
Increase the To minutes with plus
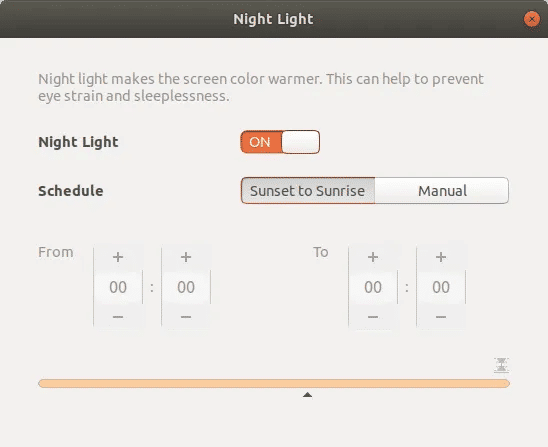[x=441, y=257]
